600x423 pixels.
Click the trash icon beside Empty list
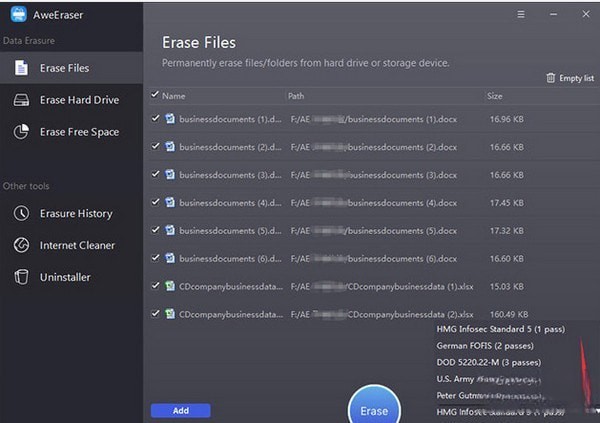[x=550, y=78]
